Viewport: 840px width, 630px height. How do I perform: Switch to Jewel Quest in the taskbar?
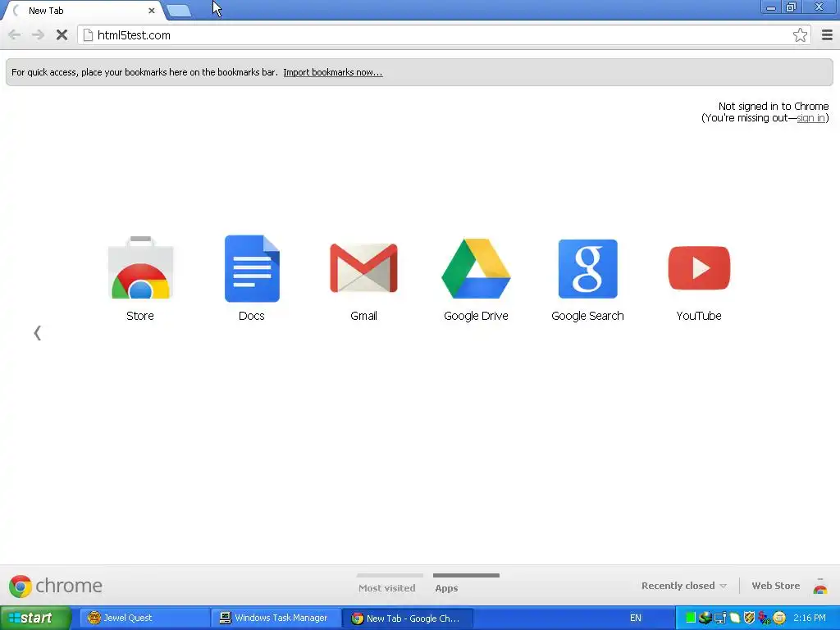144,618
